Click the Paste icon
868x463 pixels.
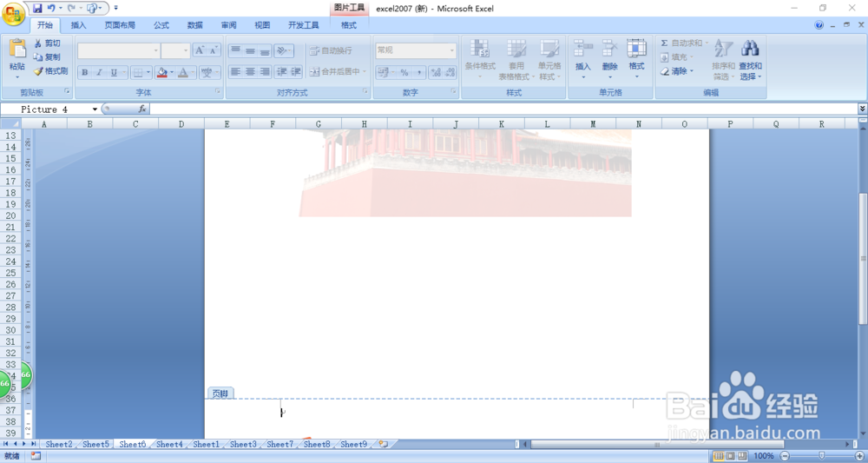click(17, 49)
